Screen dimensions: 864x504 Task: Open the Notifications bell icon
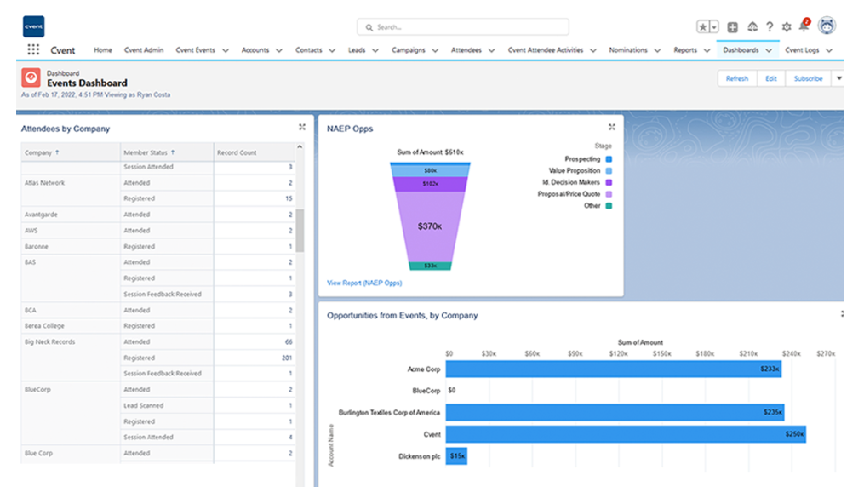[804, 26]
